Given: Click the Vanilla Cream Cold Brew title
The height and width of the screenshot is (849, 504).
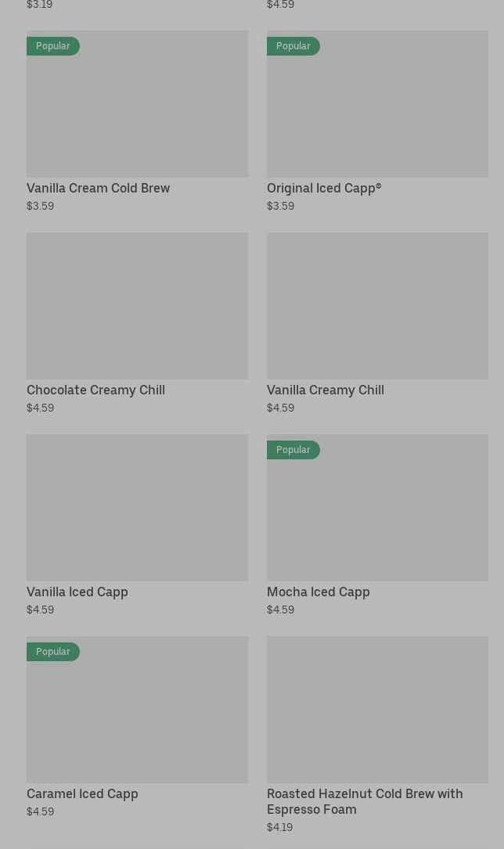Looking at the screenshot, I should [x=98, y=188].
